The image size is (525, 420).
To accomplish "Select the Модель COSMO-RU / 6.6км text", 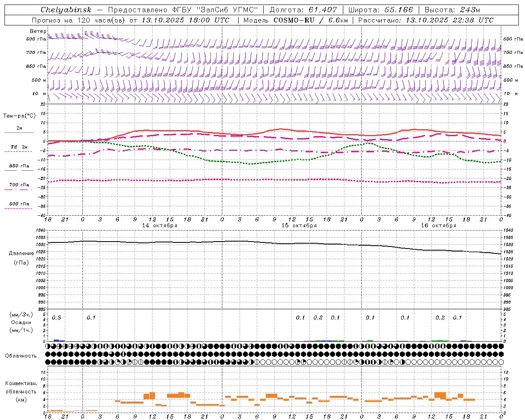I will [295, 20].
